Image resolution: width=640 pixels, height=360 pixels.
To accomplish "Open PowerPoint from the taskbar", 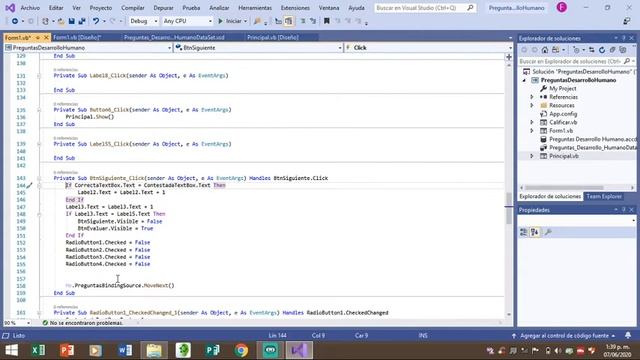I will [67, 350].
